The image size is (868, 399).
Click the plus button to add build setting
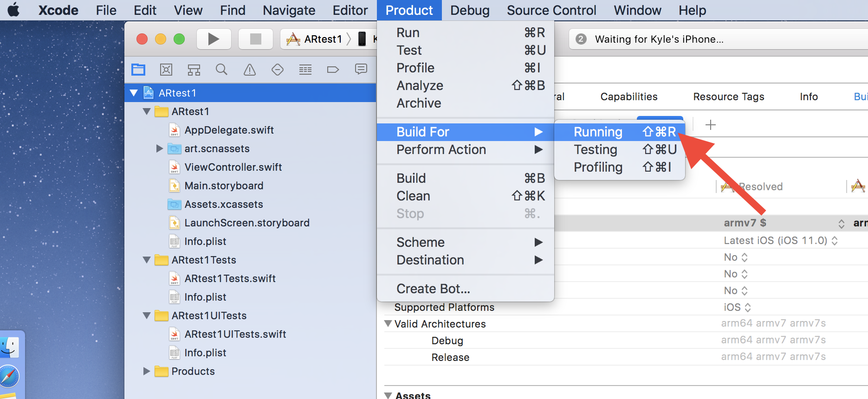pos(710,125)
